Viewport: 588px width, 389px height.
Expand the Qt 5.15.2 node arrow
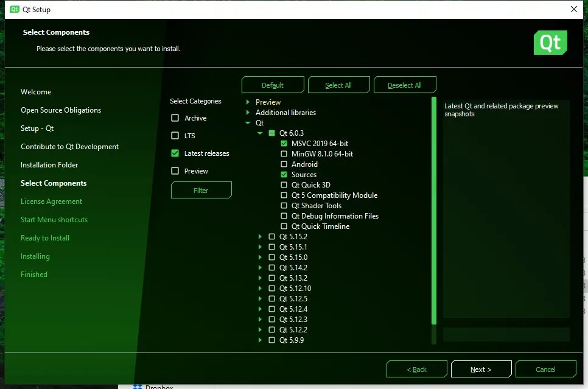click(260, 236)
